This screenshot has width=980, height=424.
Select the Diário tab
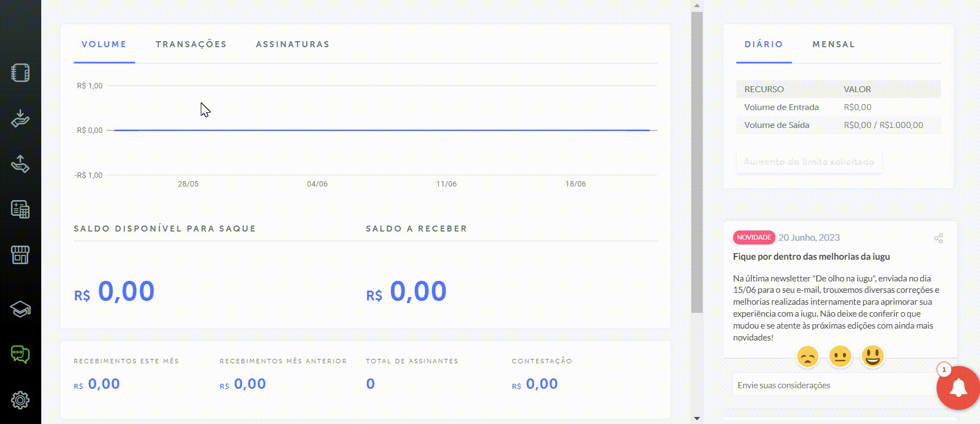point(763,44)
